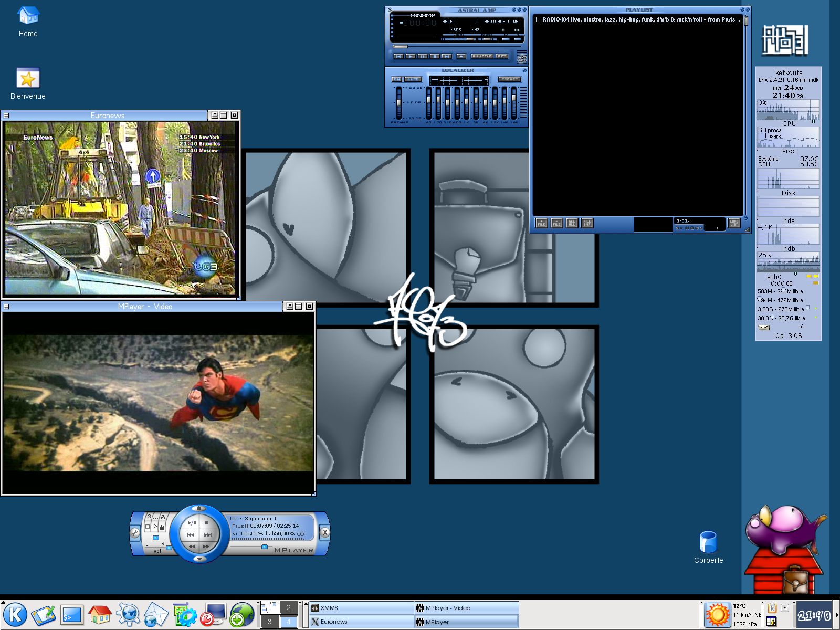Select RADIO404 live playlist entry
Screen dimensions: 840x630
pyautogui.click(x=638, y=19)
